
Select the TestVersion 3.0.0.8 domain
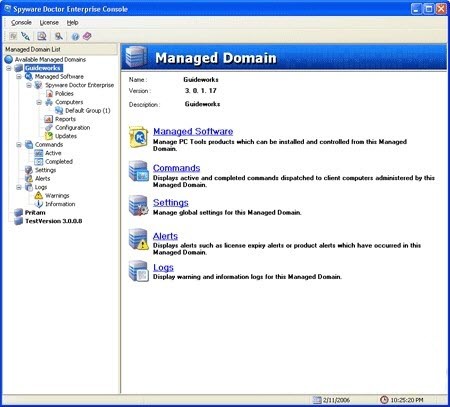[x=53, y=221]
